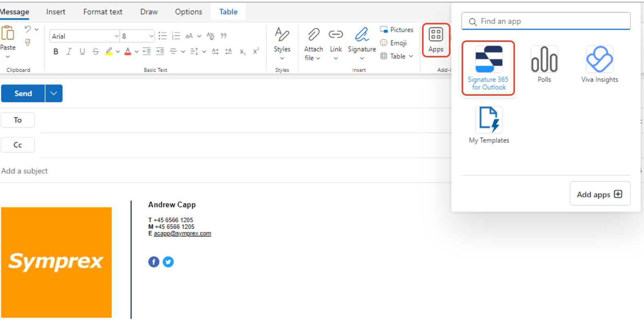
Task: Expand the change case options arrow
Action: tap(199, 36)
